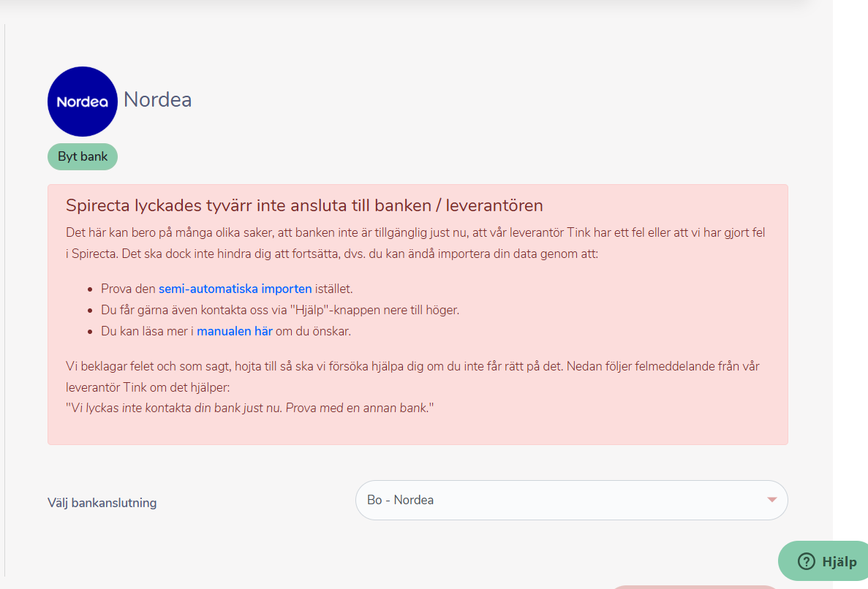This screenshot has width=868, height=589.
Task: Click the 'istället.' text after the import link
Action: (x=333, y=289)
